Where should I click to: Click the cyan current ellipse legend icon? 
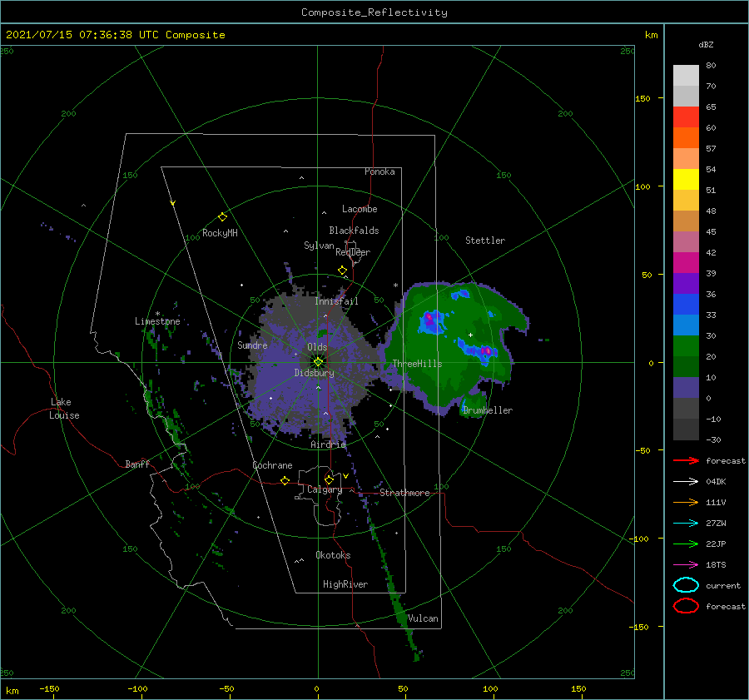click(686, 585)
